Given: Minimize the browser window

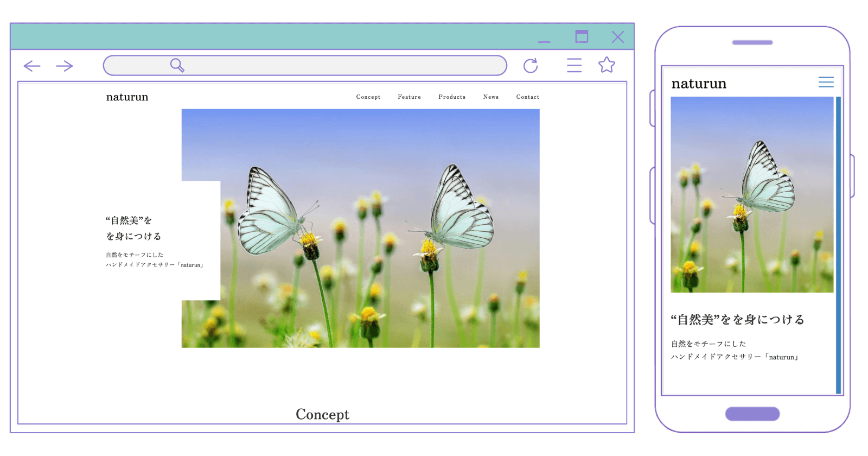Looking at the screenshot, I should [544, 42].
